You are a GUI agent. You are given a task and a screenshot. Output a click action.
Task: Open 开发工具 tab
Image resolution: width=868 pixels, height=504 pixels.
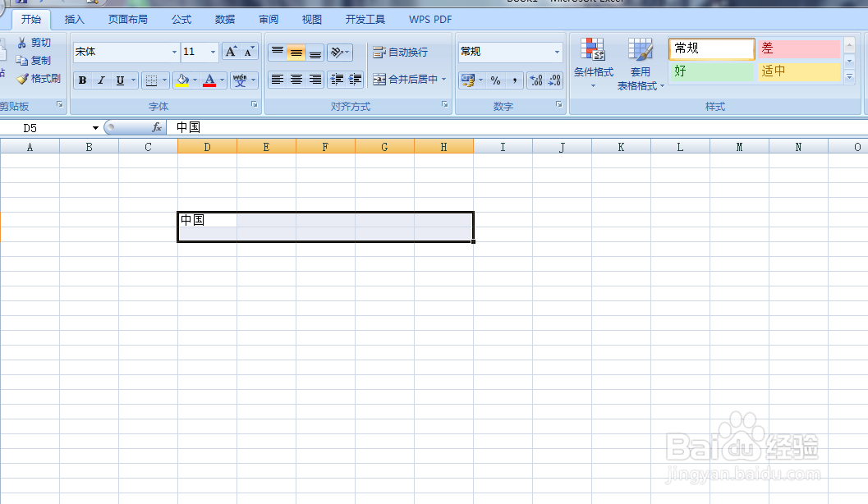click(365, 20)
